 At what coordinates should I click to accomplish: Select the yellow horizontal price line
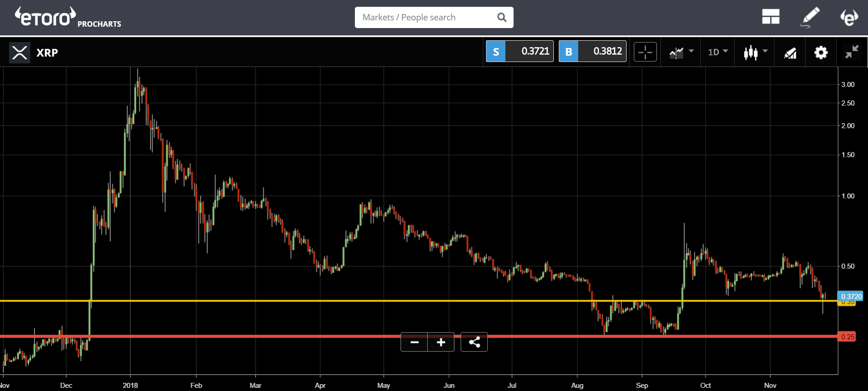(419, 300)
